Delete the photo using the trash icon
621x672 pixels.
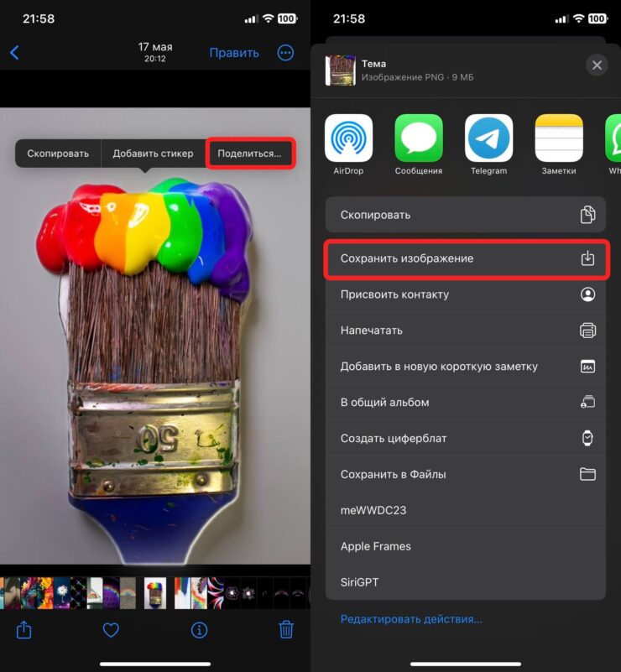[286, 629]
